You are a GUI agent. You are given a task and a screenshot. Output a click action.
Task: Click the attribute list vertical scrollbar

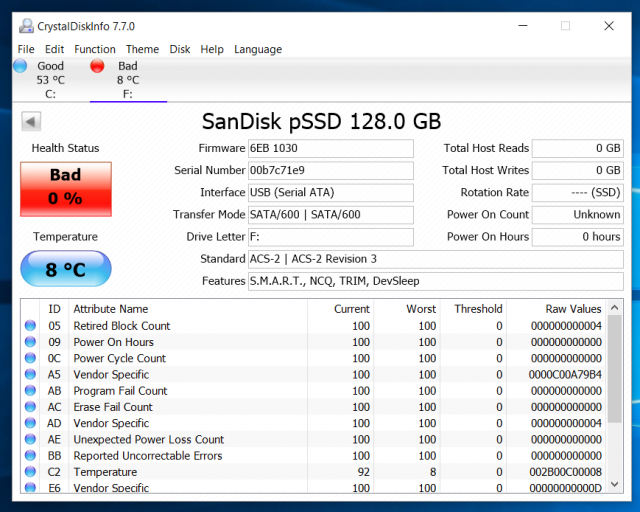[x=615, y=400]
